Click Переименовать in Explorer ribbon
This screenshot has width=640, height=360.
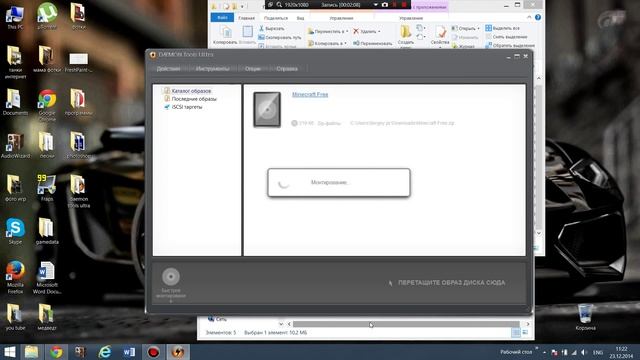tap(373, 43)
